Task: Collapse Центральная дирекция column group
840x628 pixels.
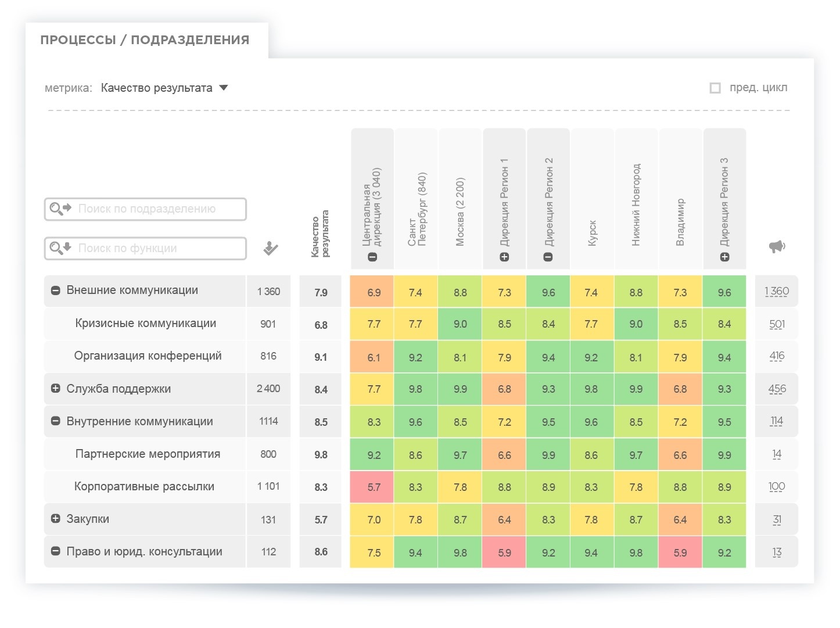Action: 373,257
